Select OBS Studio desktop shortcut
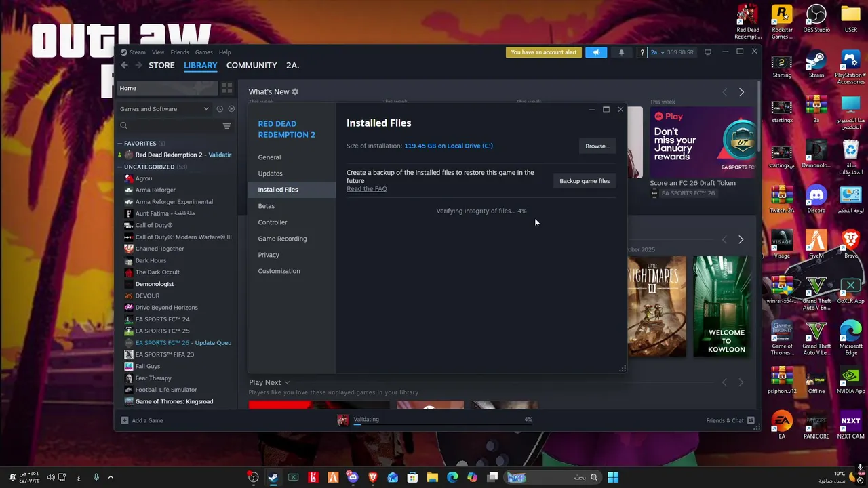The width and height of the screenshot is (868, 488). pos(816,19)
